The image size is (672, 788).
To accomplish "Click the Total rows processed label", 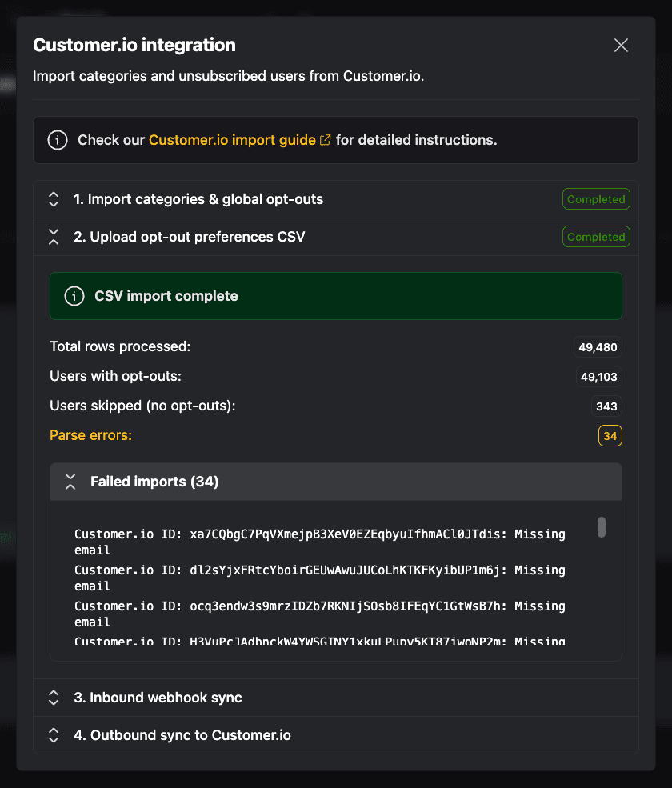I will pos(120,346).
